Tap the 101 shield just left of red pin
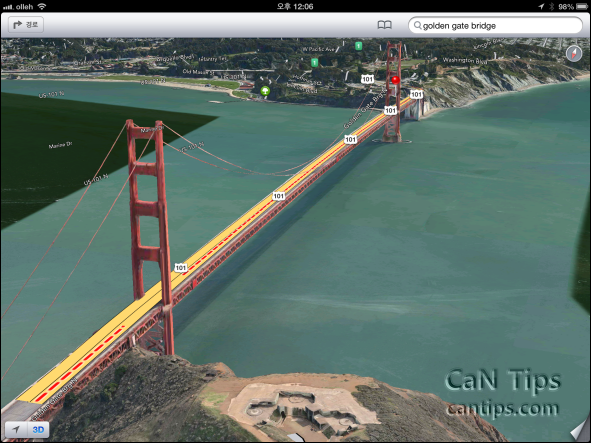 pyautogui.click(x=367, y=79)
